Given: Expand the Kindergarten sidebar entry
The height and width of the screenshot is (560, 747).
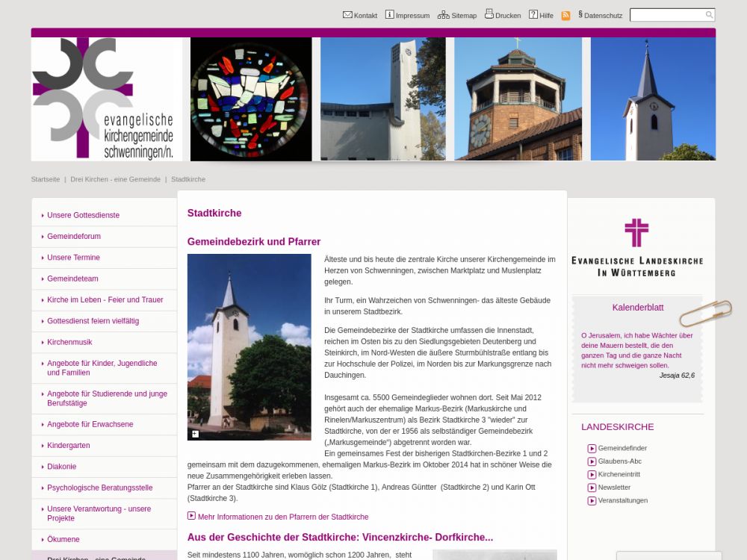Looking at the screenshot, I should [x=68, y=446].
